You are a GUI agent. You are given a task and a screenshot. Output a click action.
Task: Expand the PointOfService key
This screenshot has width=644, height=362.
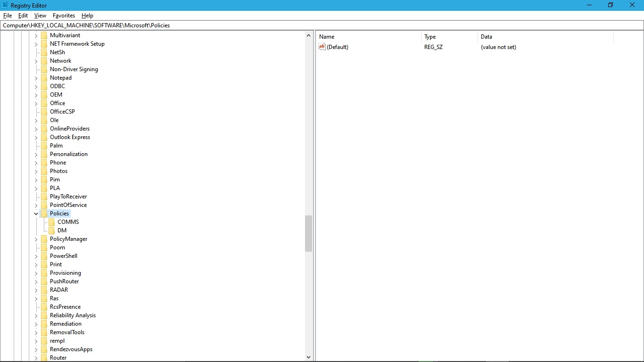[36, 205]
